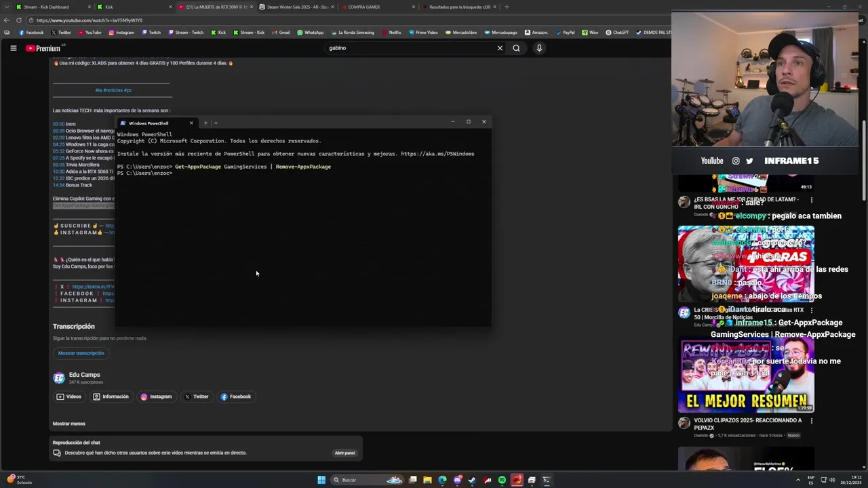
Task: Click Edu Camps channel avatar
Action: 59,378
